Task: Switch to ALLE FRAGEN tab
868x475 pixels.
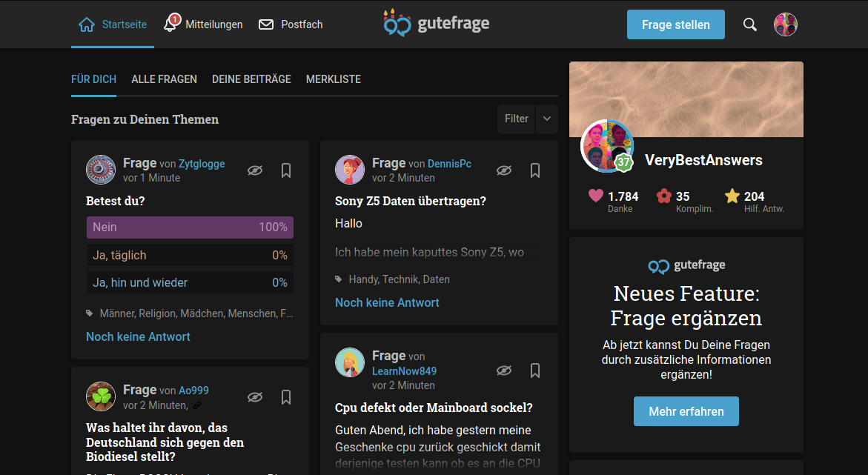Action: (164, 79)
